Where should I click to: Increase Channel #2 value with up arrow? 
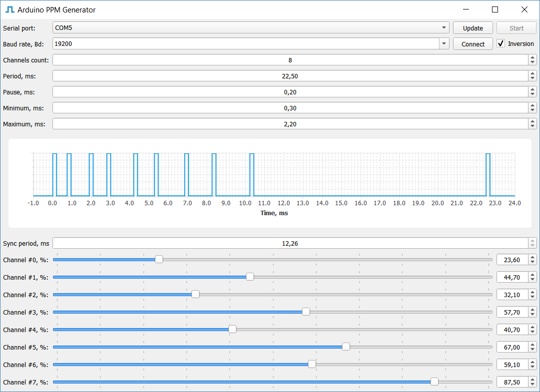532,292
